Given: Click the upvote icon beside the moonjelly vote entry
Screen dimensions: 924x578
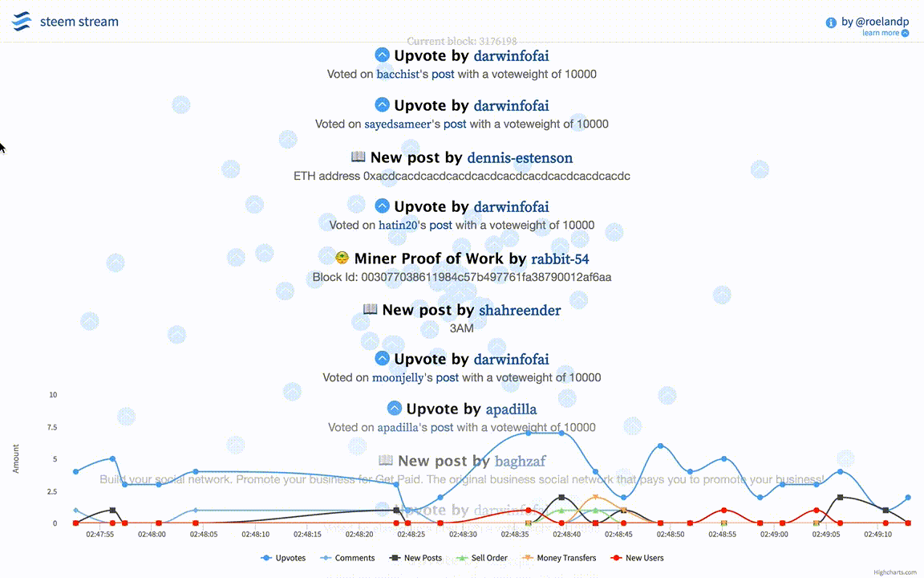Looking at the screenshot, I should [382, 358].
